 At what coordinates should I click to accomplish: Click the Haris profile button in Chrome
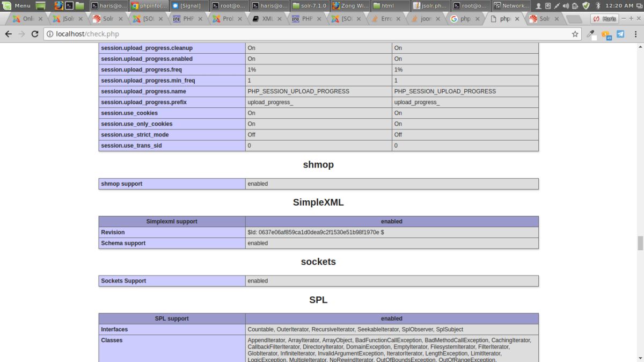pyautogui.click(x=604, y=19)
